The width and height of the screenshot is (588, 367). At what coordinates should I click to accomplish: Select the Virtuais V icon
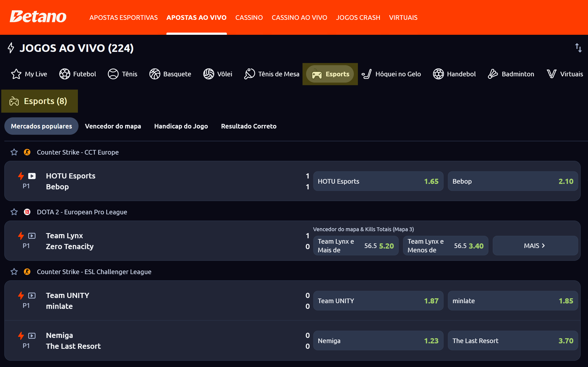(x=552, y=74)
